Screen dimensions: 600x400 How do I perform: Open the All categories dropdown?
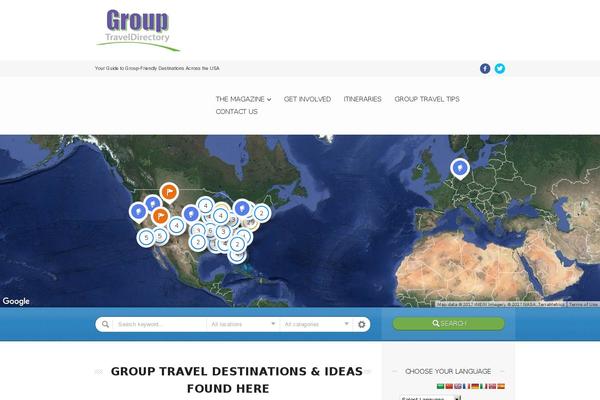tap(316, 325)
